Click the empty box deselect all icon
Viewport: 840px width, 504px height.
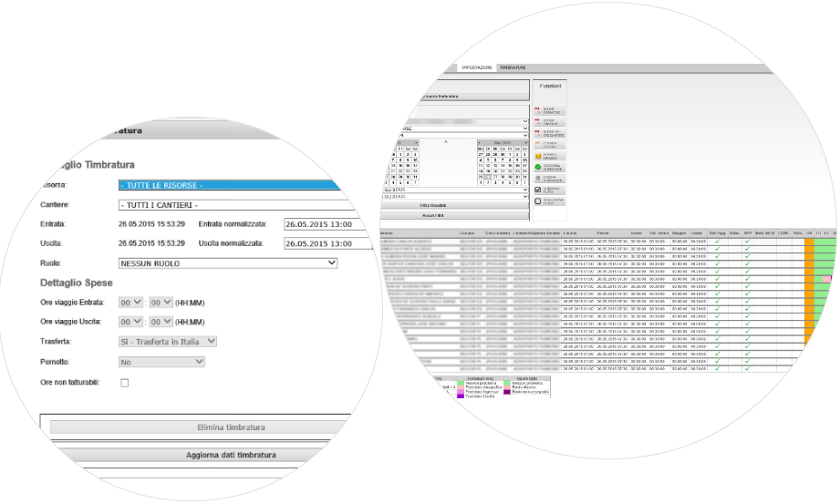click(x=537, y=201)
